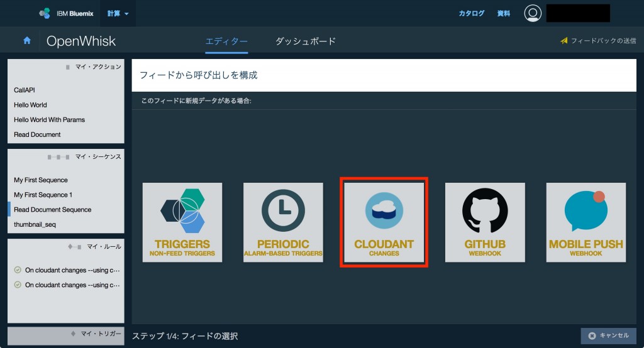
Task: Click the マイ・シーケンス panel header
Action: tap(98, 156)
